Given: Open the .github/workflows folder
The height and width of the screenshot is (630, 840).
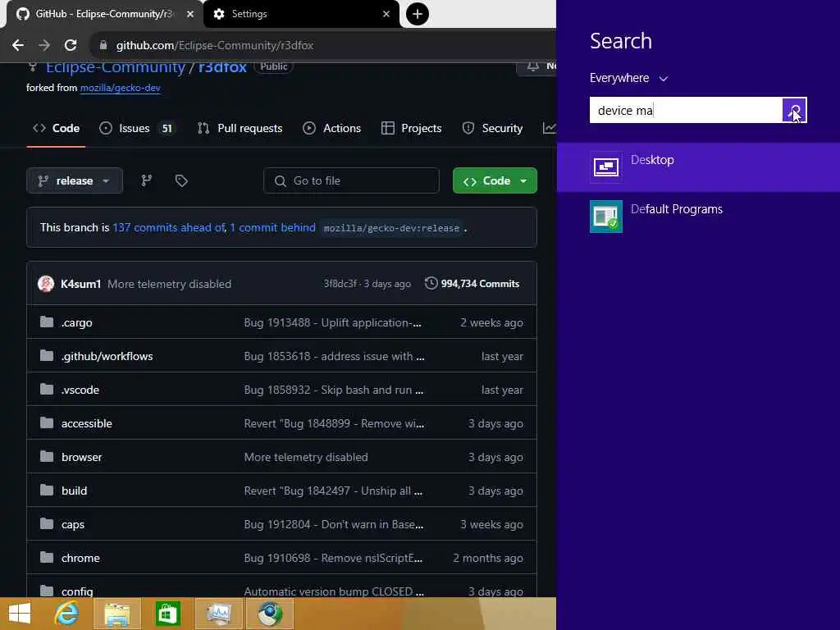Looking at the screenshot, I should [107, 356].
